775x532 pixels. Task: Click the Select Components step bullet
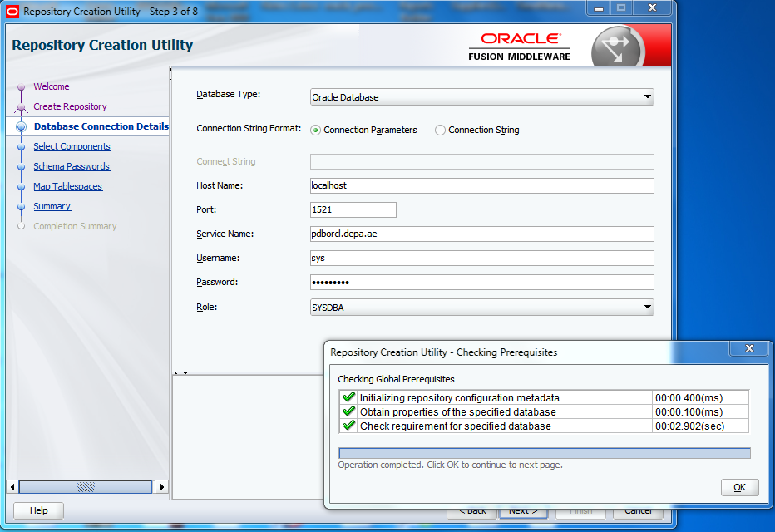(x=21, y=146)
